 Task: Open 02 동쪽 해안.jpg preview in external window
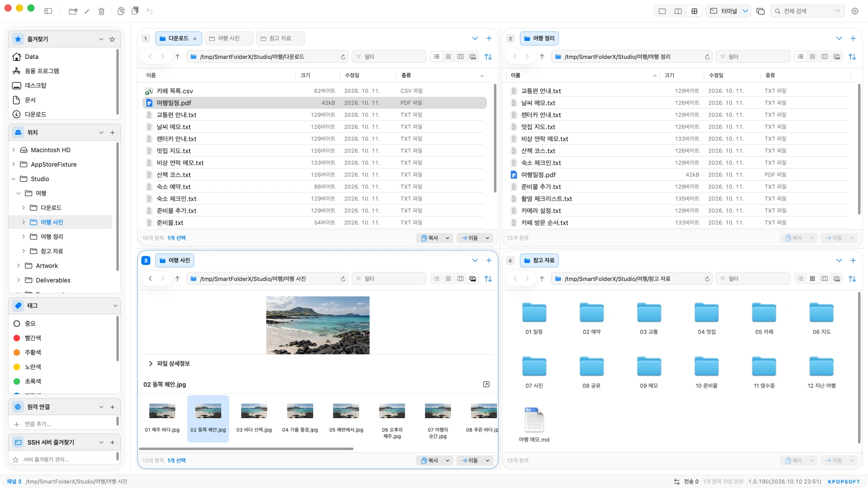[x=486, y=384]
